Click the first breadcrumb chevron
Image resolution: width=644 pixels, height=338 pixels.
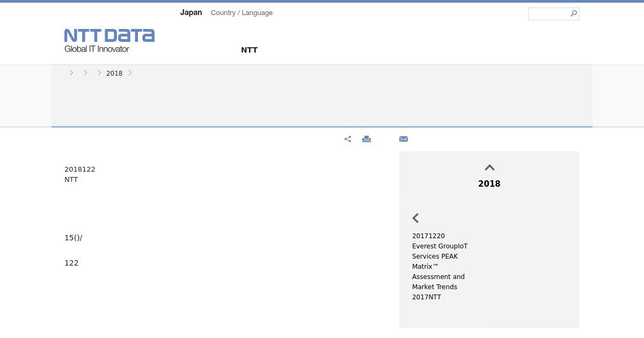tap(71, 73)
